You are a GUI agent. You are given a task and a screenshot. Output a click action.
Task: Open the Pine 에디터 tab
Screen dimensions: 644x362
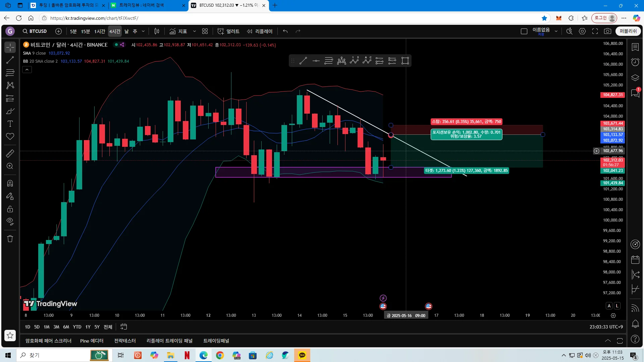[x=92, y=341]
